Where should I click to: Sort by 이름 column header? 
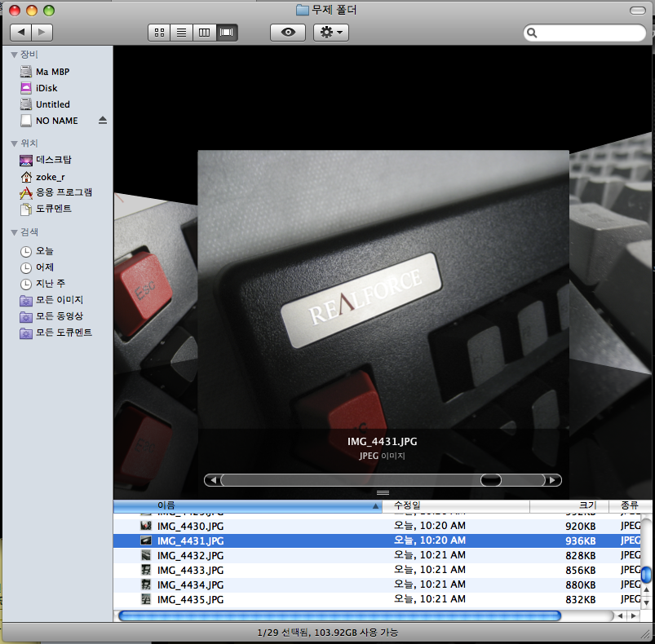248,506
